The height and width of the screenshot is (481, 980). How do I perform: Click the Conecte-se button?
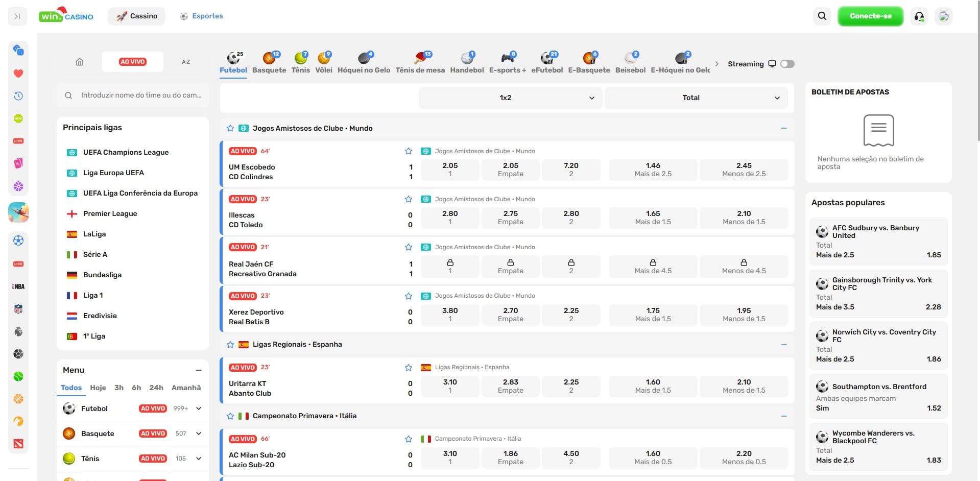[x=870, y=16]
